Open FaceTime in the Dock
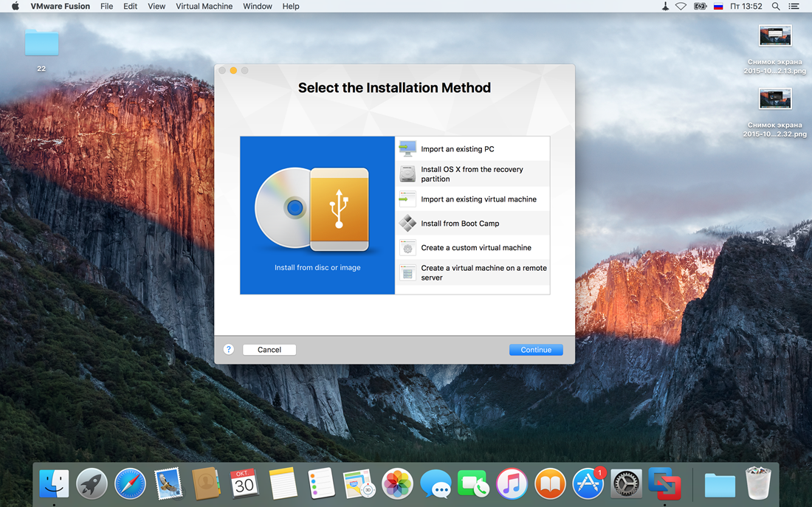Image resolution: width=812 pixels, height=507 pixels. point(473,484)
